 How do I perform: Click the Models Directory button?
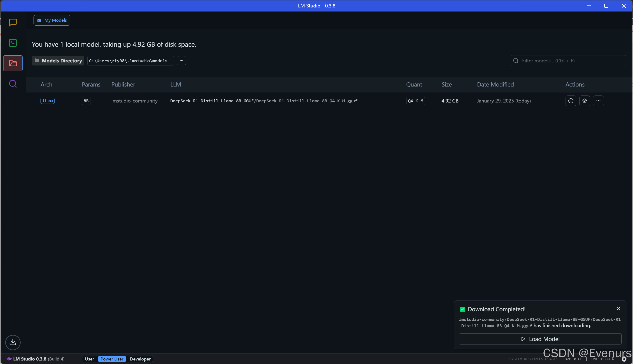point(58,60)
